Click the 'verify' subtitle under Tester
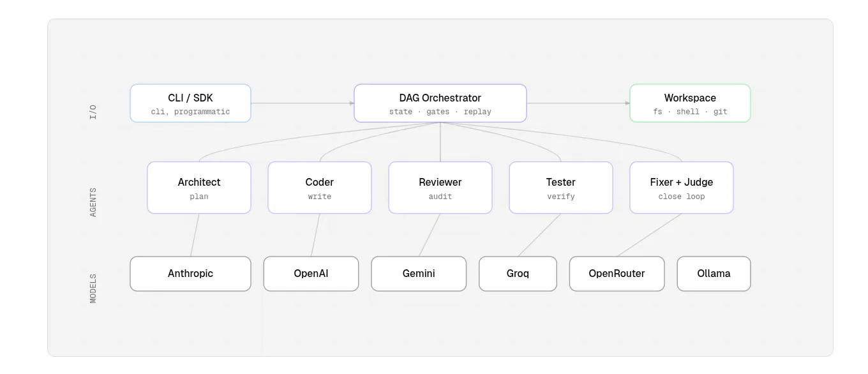868x374 pixels. (x=561, y=197)
